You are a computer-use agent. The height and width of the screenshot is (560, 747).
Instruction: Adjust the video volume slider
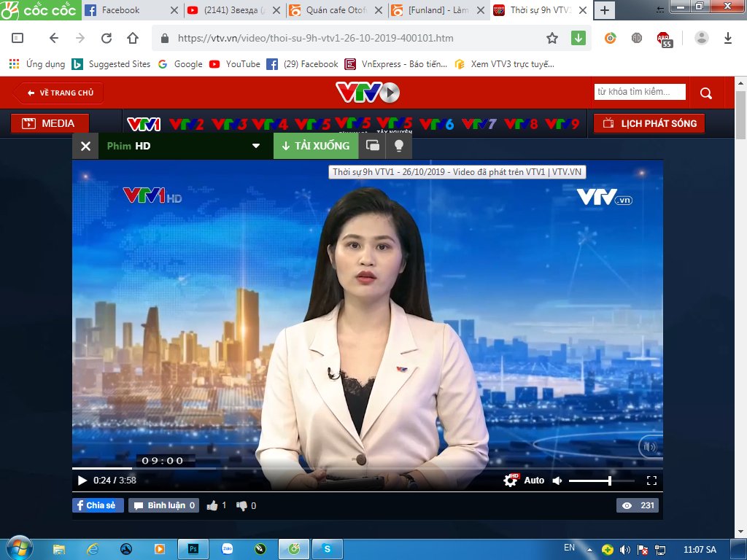[601, 481]
